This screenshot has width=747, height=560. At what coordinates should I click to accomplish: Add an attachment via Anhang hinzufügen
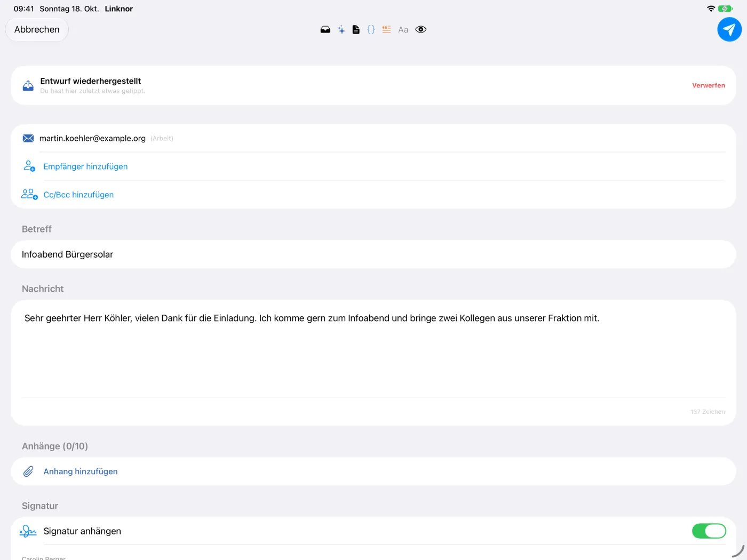pos(81,471)
